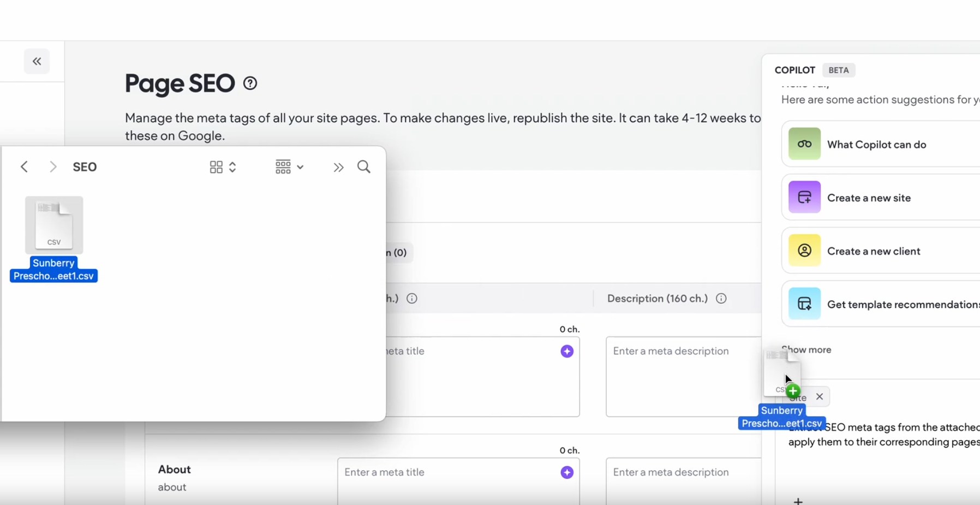
Task: Choose Create a new client suggestion
Action: click(881, 251)
